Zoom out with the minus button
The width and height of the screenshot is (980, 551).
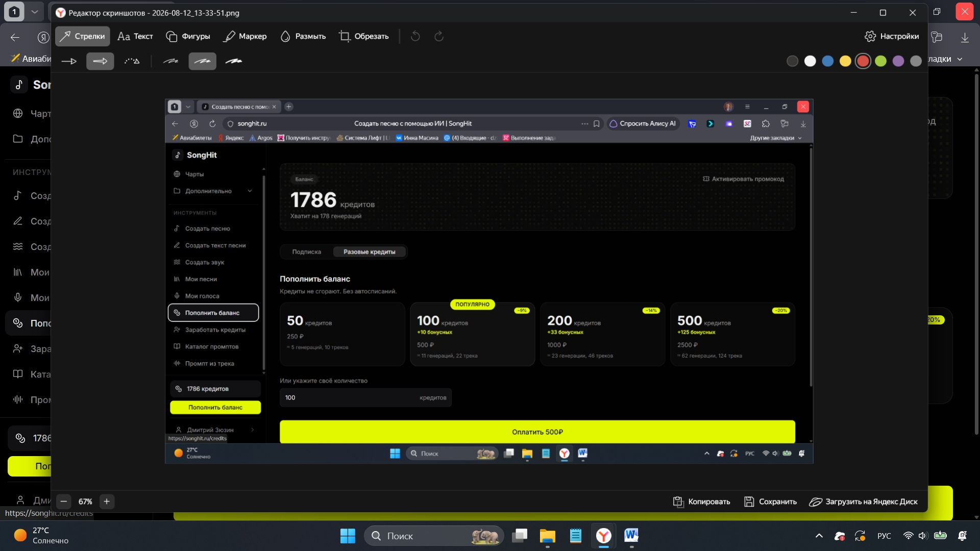click(x=64, y=502)
